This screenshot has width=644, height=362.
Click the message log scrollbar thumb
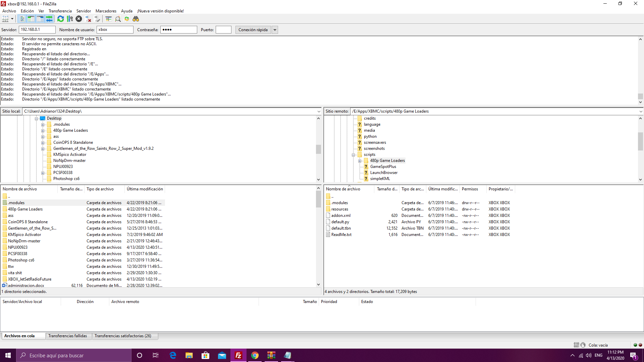(x=640, y=97)
